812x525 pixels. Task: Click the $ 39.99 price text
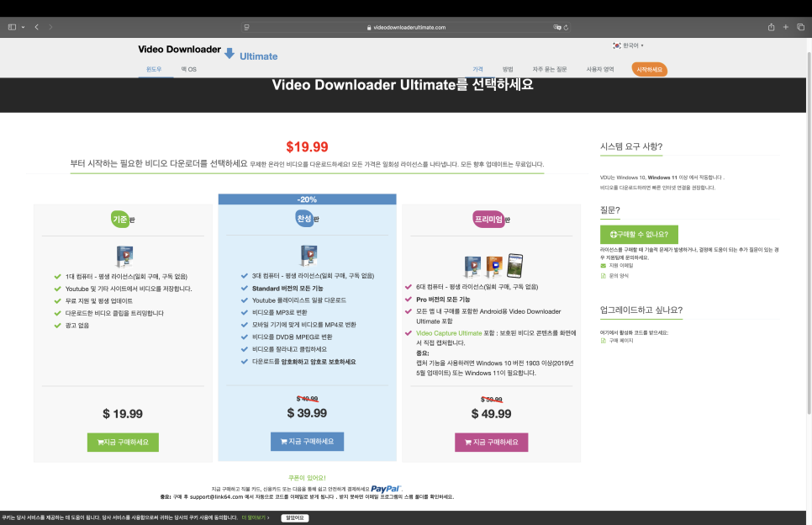(307, 413)
